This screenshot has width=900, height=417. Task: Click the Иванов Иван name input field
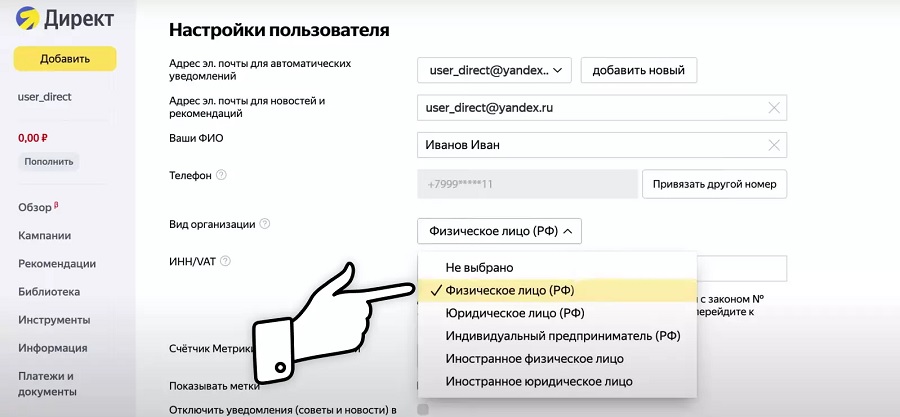(602, 145)
